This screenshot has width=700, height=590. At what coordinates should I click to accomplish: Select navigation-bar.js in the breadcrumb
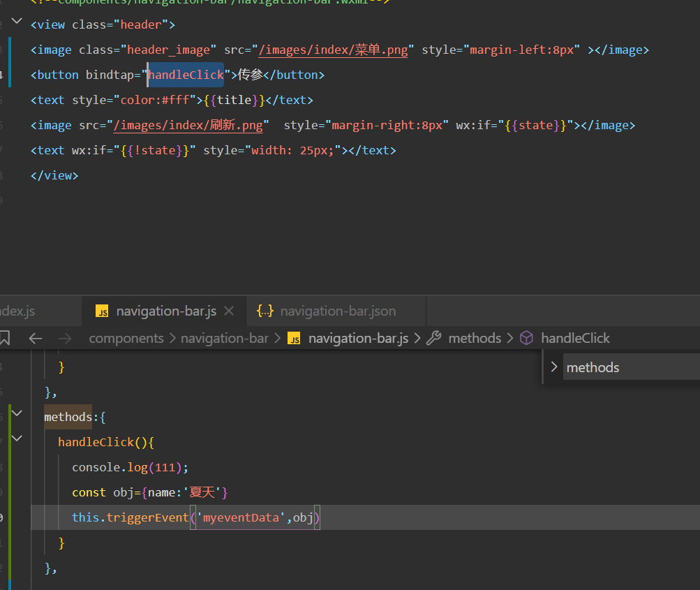pyautogui.click(x=358, y=338)
